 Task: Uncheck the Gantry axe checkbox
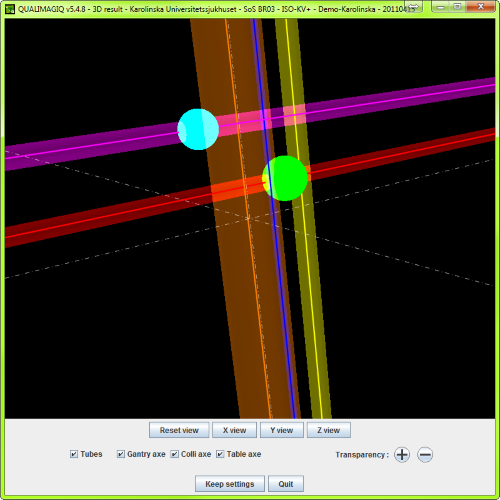[121, 454]
